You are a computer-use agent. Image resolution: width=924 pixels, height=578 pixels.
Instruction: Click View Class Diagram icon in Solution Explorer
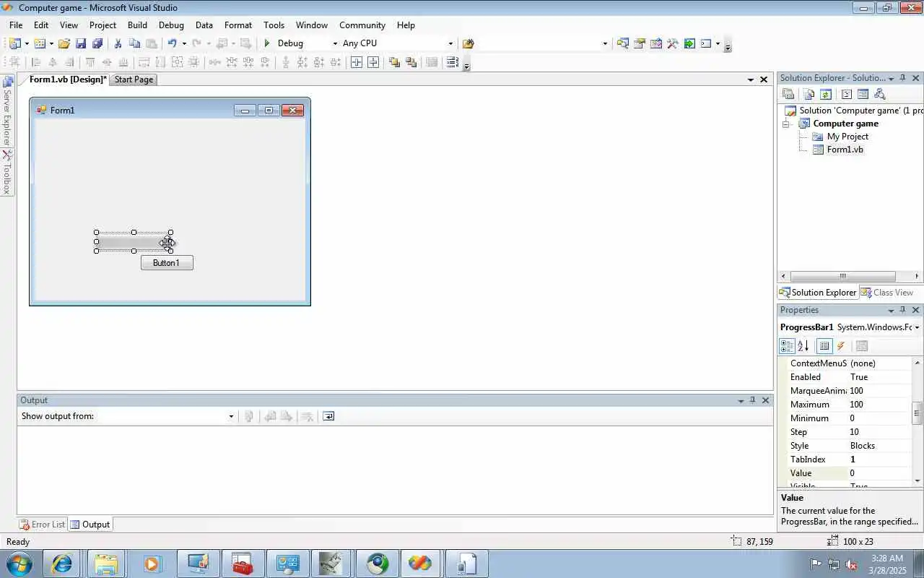[879, 94]
